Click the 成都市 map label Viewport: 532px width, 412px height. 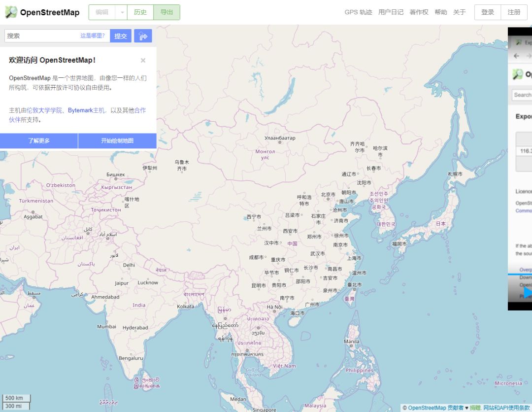[256, 257]
